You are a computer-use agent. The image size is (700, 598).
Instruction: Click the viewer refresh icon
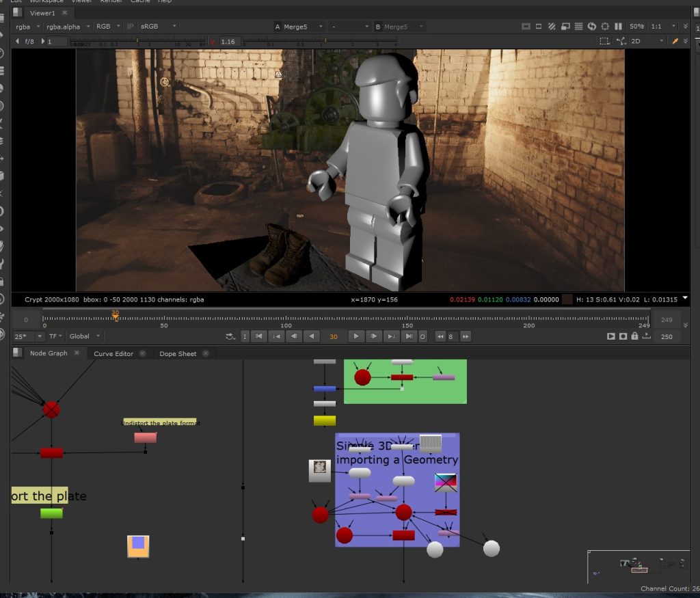point(591,27)
